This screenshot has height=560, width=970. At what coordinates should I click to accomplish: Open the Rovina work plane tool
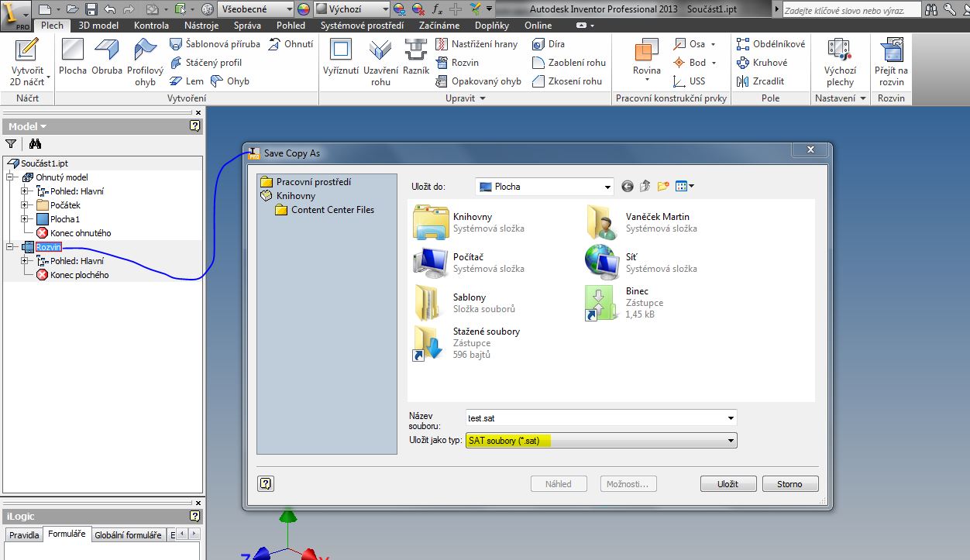[646, 53]
